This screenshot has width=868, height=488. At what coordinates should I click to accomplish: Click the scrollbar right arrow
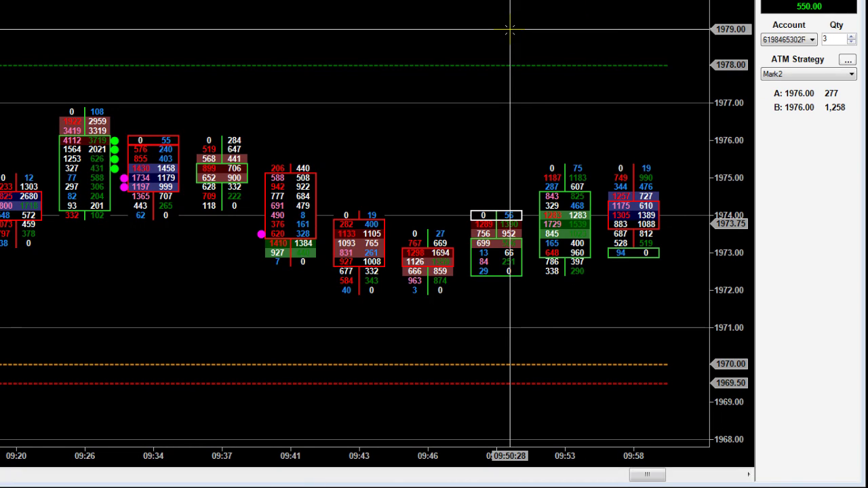pyautogui.click(x=749, y=474)
